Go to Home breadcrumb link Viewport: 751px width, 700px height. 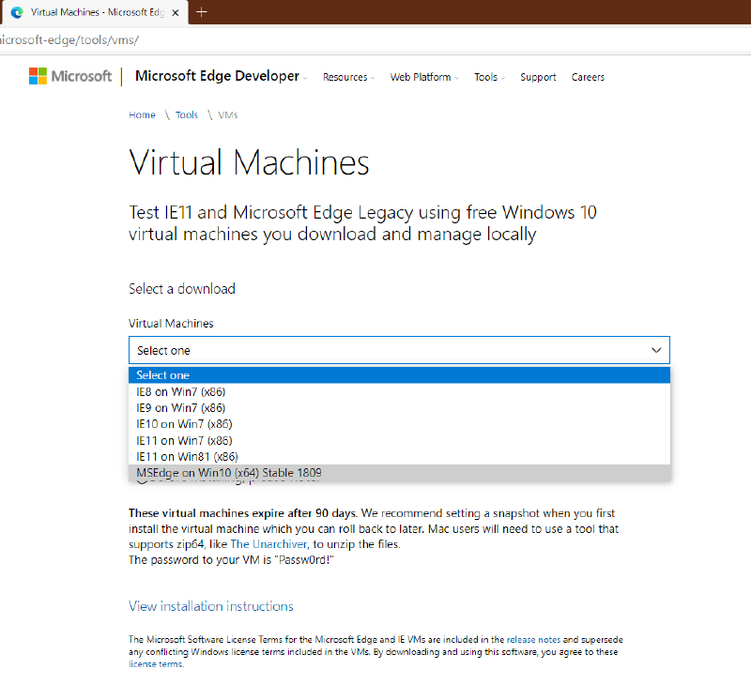[143, 114]
